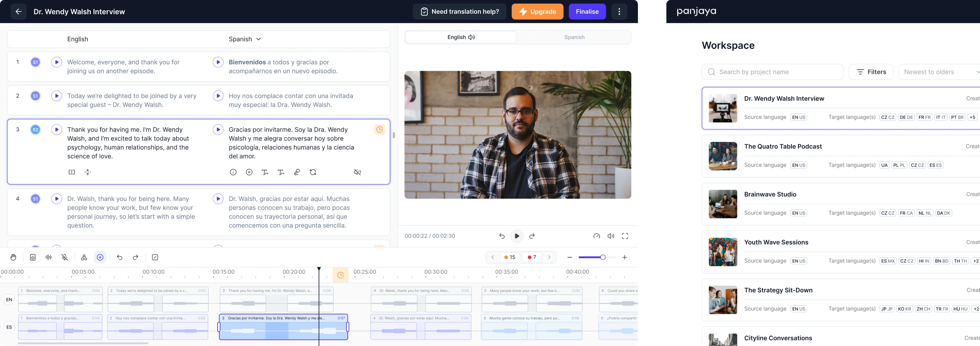
Task: Show audio waveform from the timeline toolbar
Action: [49, 257]
